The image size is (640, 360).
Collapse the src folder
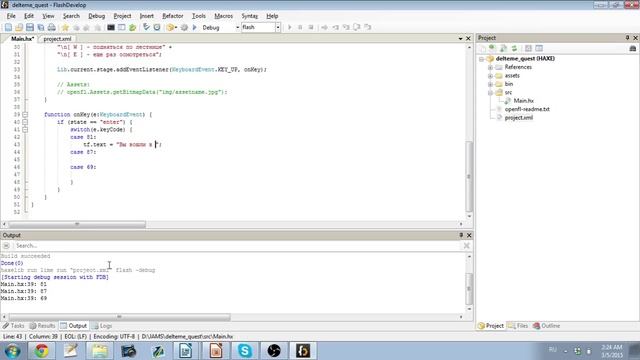pyautogui.click(x=490, y=93)
